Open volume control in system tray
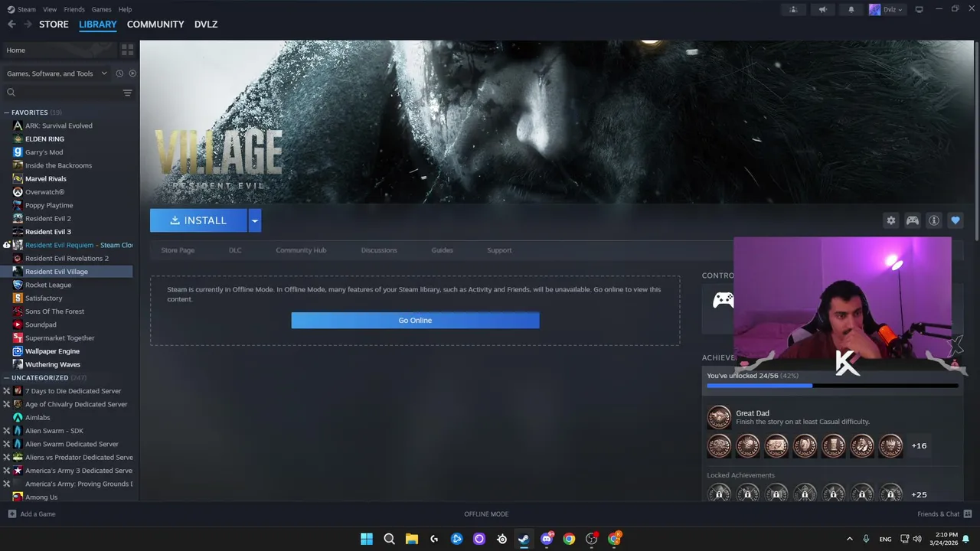The image size is (980, 551). 917,539
